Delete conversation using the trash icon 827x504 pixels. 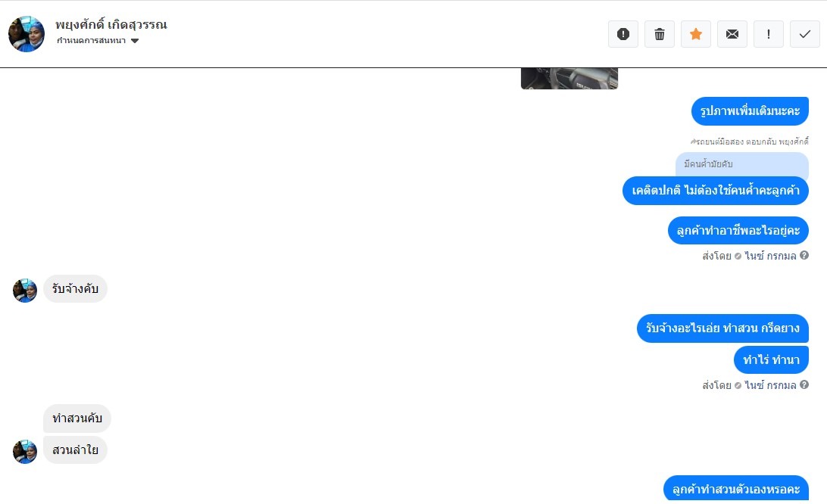(x=660, y=34)
